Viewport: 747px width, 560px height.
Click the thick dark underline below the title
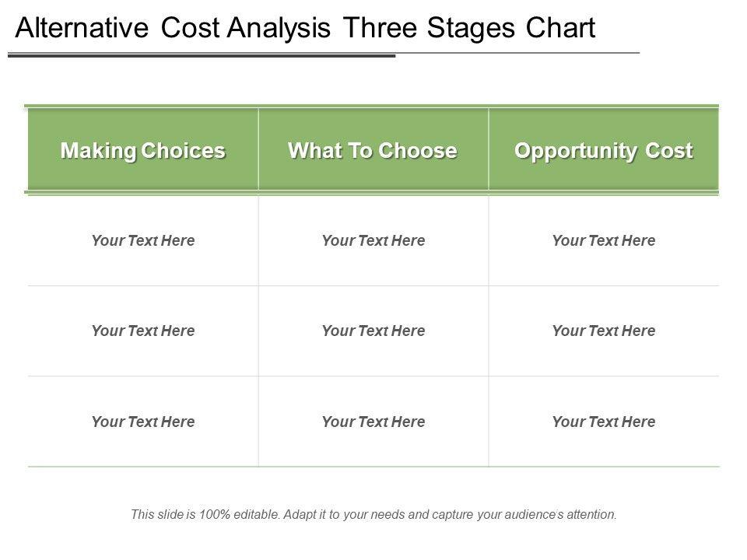(201, 55)
